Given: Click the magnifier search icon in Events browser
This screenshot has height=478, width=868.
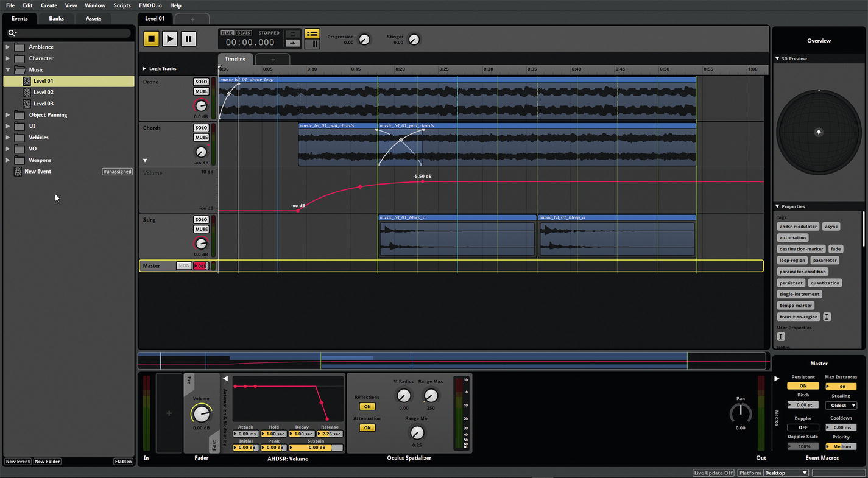Looking at the screenshot, I should coord(12,33).
